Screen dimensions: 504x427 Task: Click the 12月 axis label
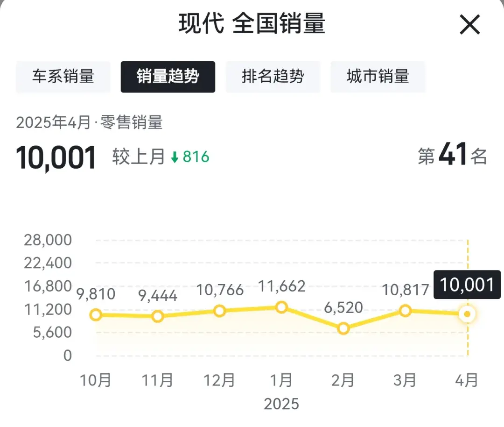pyautogui.click(x=219, y=380)
